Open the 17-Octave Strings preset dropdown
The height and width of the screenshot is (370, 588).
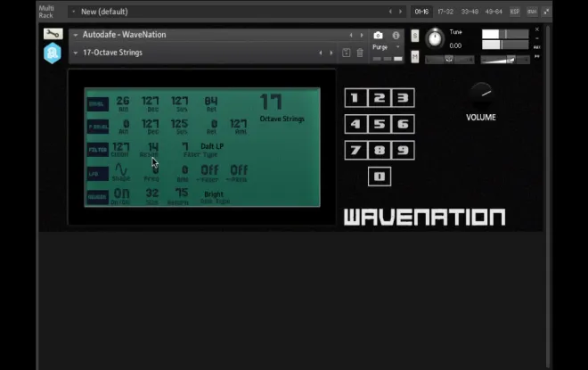coord(76,53)
